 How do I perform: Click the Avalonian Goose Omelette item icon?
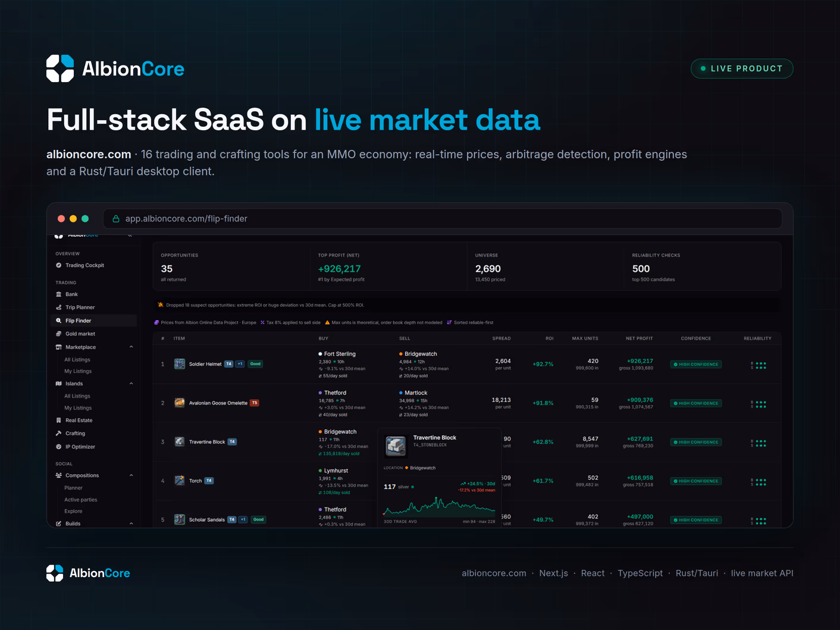point(179,403)
